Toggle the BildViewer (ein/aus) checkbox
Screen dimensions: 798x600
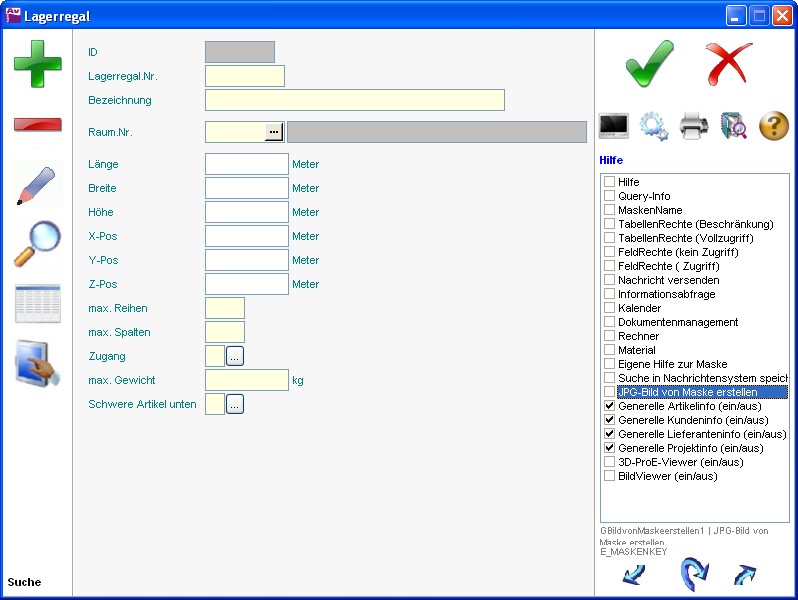[x=609, y=477]
